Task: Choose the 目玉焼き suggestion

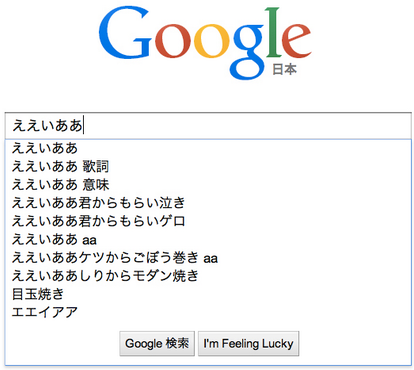Action: click(208, 294)
